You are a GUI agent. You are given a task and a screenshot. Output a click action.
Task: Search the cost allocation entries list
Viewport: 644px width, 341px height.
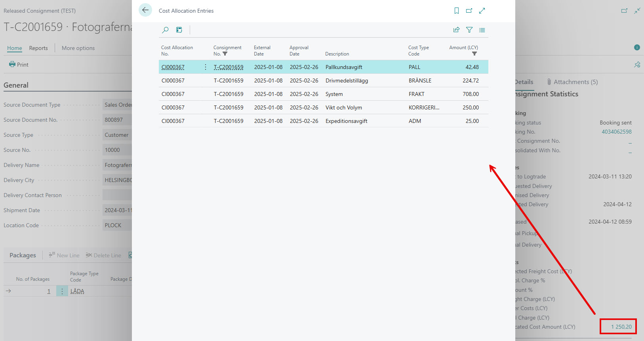166,30
